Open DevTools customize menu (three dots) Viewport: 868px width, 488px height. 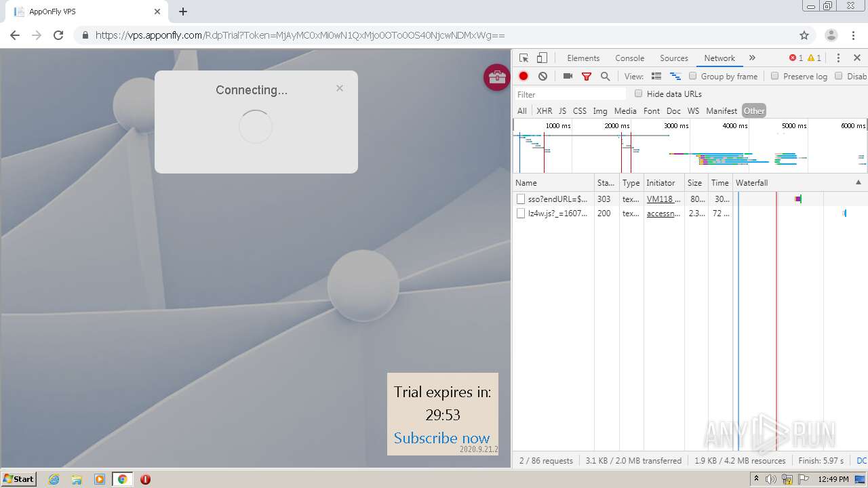(838, 58)
